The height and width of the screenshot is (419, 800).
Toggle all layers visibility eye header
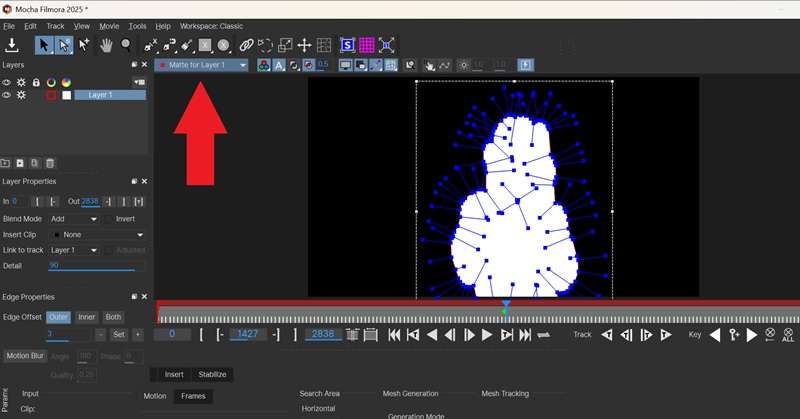[x=6, y=82]
